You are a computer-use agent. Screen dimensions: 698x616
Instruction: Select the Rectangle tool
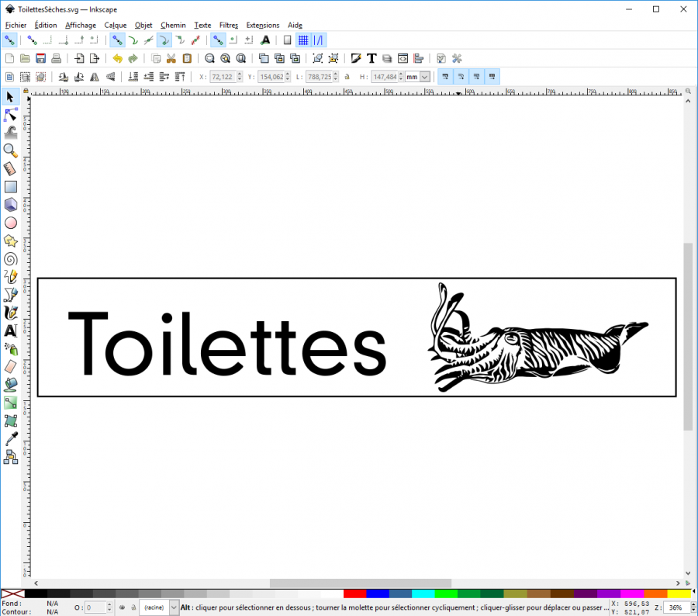coord(10,186)
